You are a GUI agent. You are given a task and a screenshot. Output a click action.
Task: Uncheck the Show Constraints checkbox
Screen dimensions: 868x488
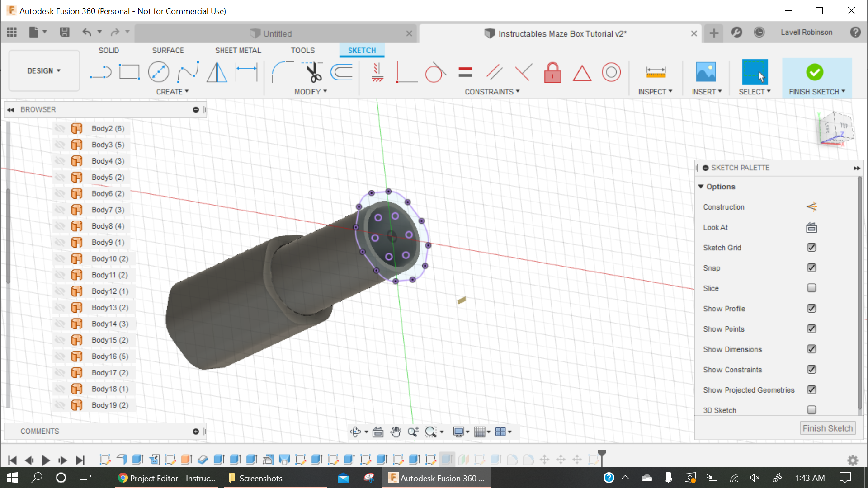pos(811,370)
